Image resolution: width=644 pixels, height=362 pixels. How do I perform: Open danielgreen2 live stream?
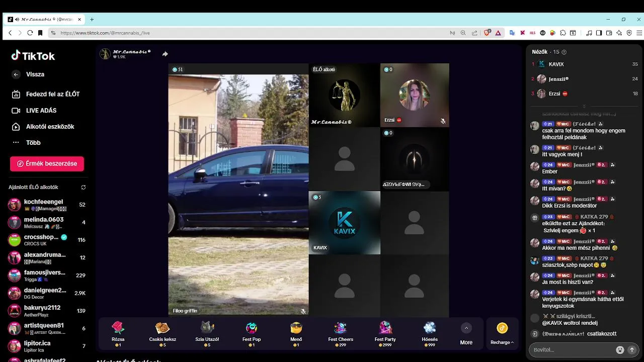[x=48, y=293]
